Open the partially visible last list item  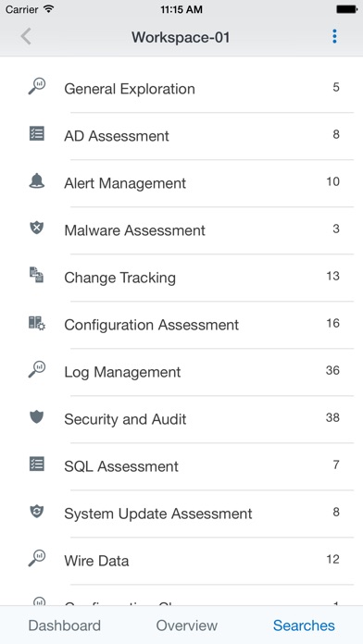[181, 596]
